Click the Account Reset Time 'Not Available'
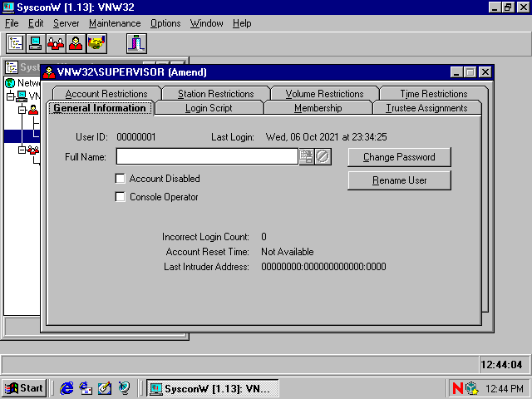Image resolution: width=532 pixels, height=399 pixels. click(x=287, y=252)
